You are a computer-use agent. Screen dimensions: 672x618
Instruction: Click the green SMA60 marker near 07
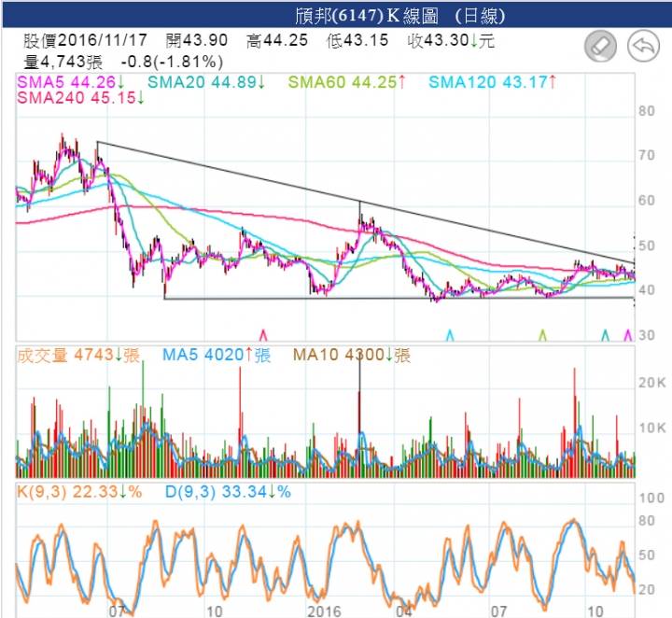pyautogui.click(x=542, y=335)
